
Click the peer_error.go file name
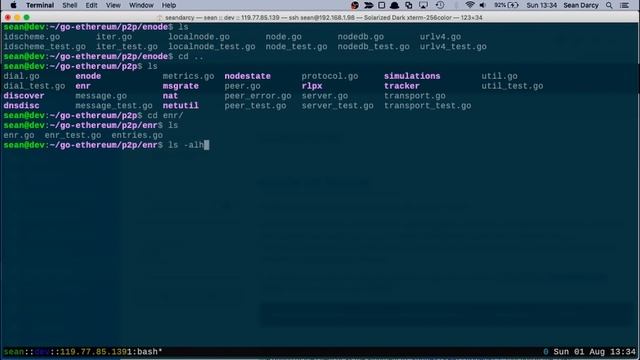tap(258, 96)
